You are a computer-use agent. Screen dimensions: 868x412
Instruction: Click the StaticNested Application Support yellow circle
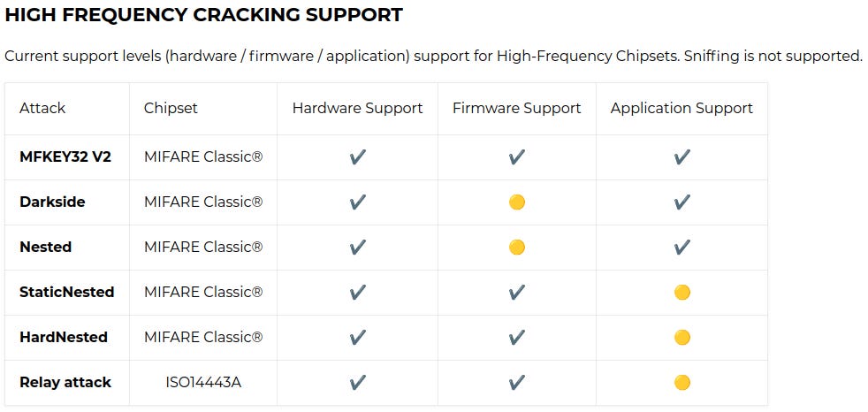pyautogui.click(x=681, y=293)
